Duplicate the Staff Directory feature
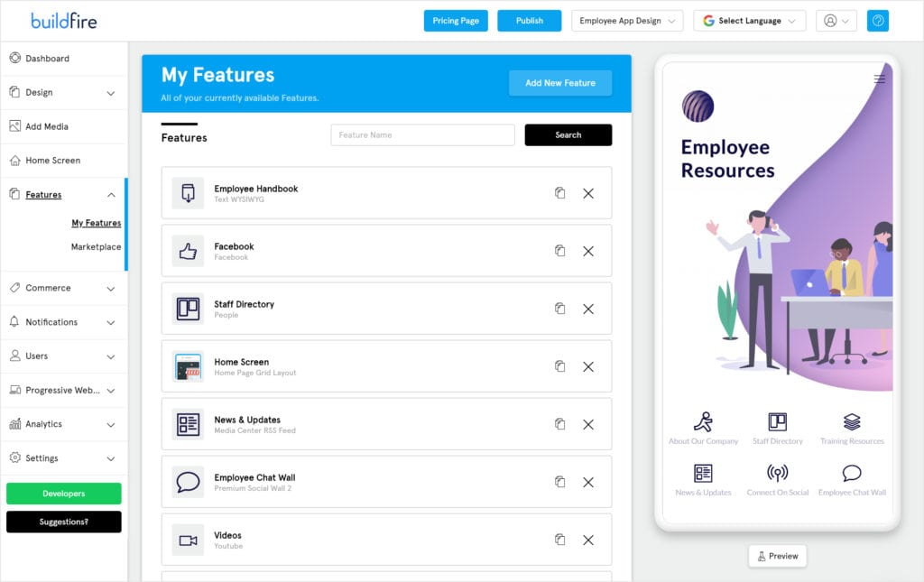 (x=559, y=309)
